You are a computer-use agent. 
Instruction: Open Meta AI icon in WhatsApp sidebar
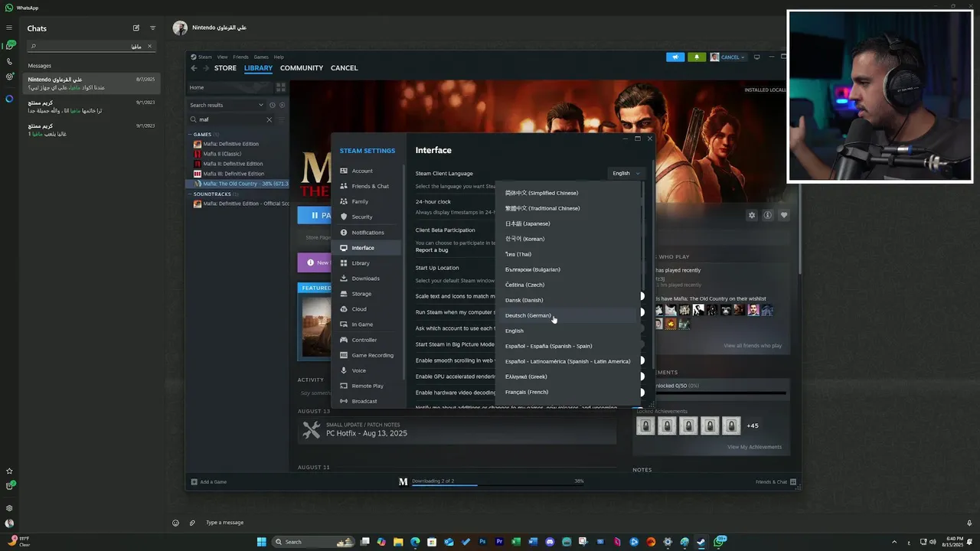click(x=9, y=99)
